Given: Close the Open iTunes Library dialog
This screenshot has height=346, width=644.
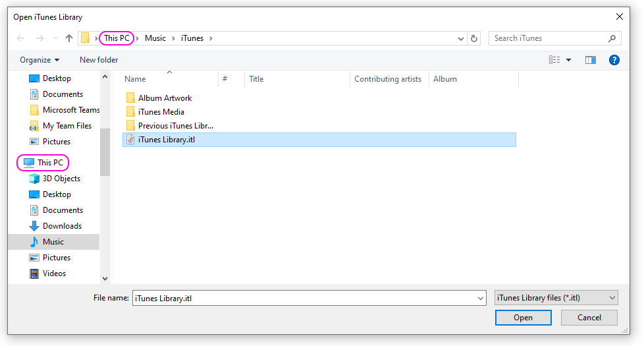Looking at the screenshot, I should point(620,16).
